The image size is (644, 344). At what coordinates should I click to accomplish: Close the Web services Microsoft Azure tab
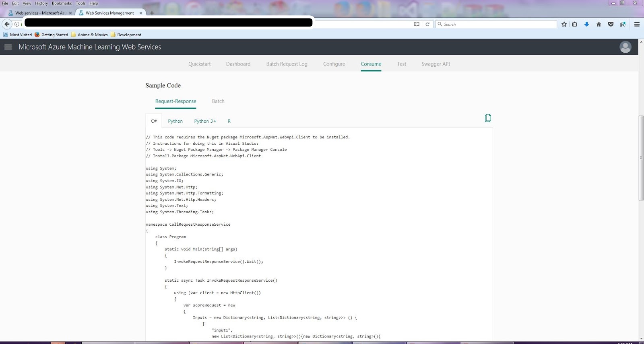point(70,13)
